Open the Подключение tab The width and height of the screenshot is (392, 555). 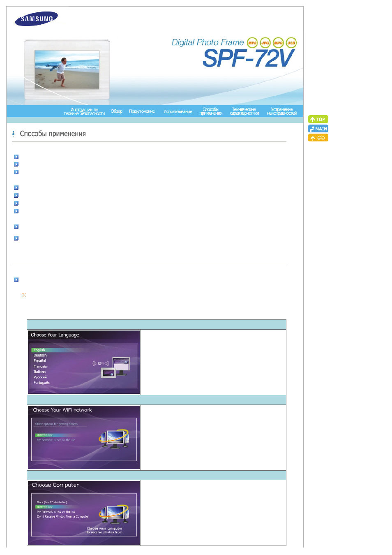click(142, 111)
